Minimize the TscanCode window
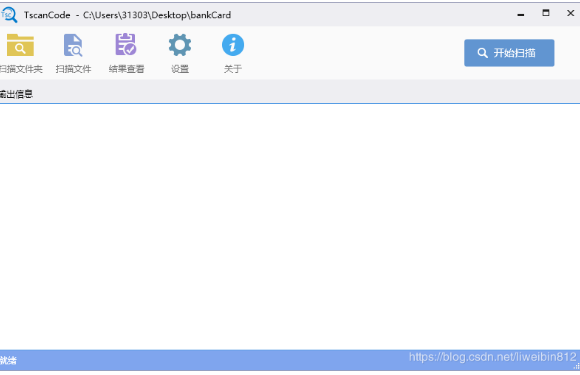The width and height of the screenshot is (580, 375). (x=520, y=15)
